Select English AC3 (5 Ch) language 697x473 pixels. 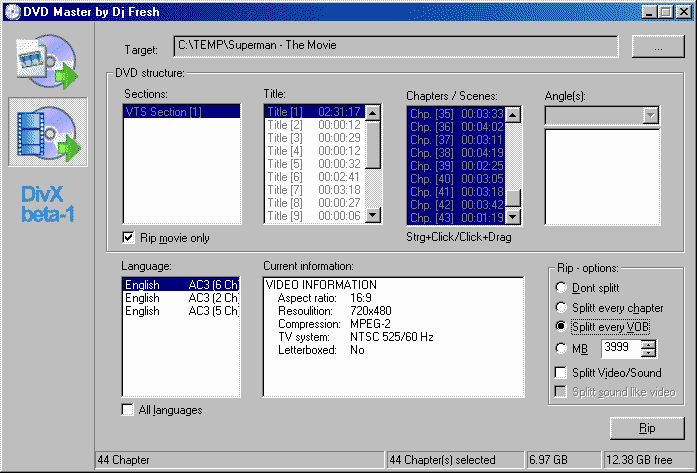coord(181,311)
